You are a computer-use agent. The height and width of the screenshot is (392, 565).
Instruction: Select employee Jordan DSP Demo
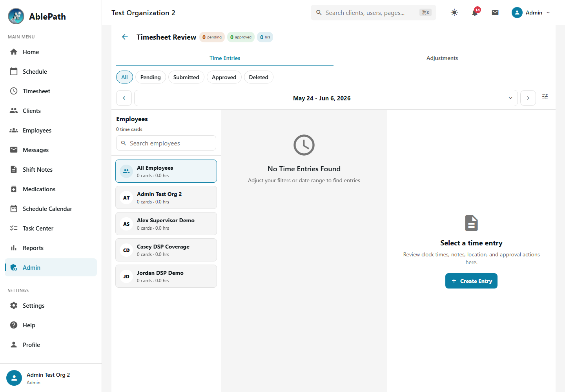point(166,276)
